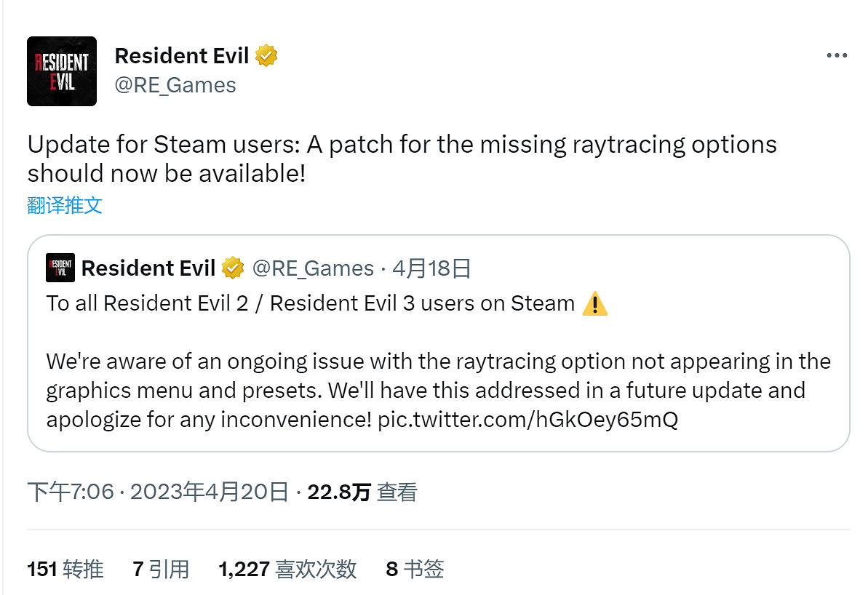Click the warning emoji in the quoted tweet
This screenshot has width=868, height=595.
[594, 303]
